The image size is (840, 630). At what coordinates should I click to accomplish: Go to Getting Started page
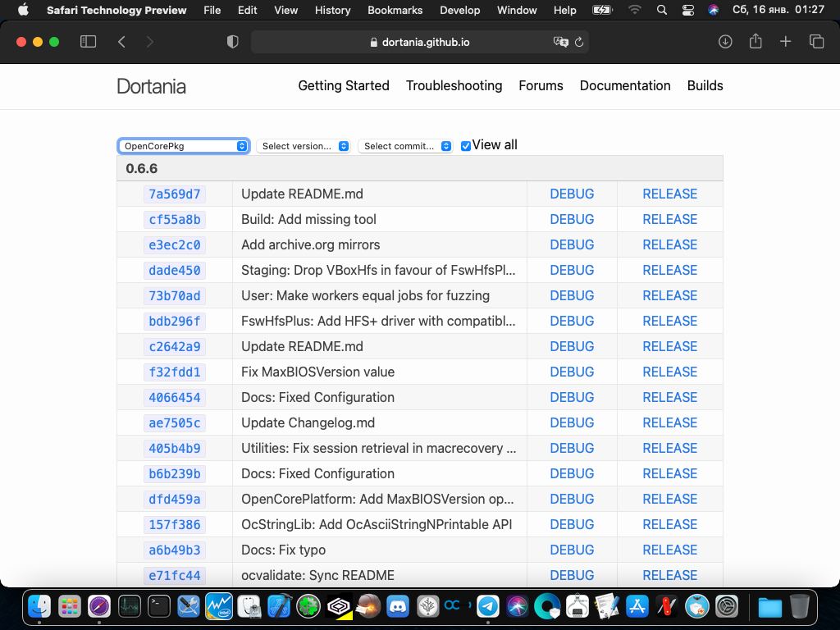click(344, 85)
